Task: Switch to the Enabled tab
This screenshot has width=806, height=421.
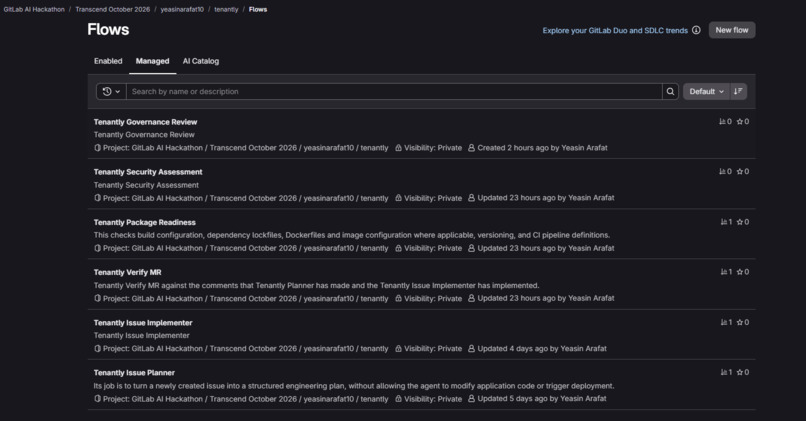Action: [x=108, y=61]
